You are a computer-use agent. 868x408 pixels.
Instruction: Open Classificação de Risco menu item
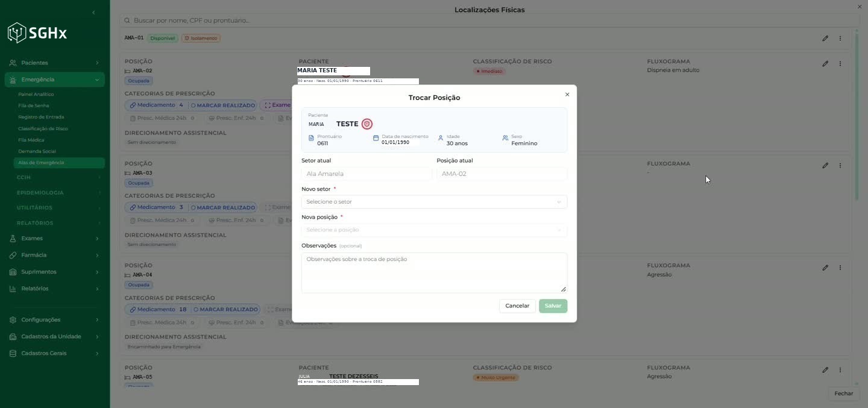click(x=43, y=128)
